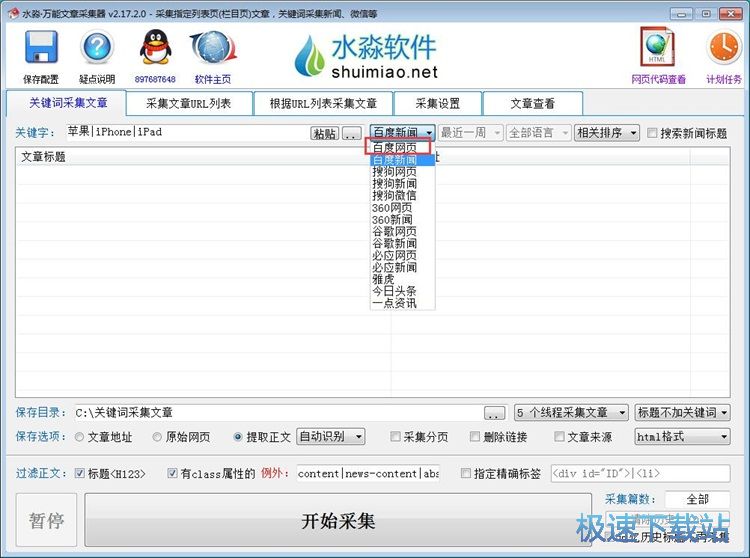Select 谷歌网页 option
The height and width of the screenshot is (558, 750).
coord(403,232)
